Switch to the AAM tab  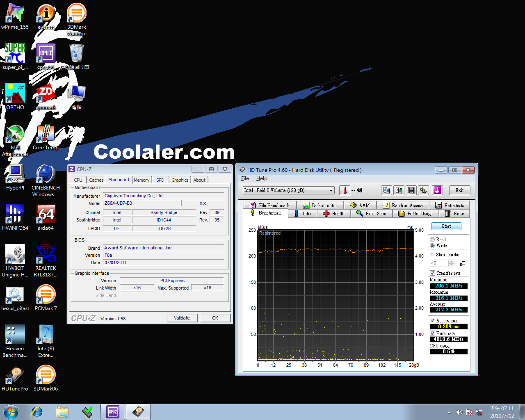coord(360,205)
